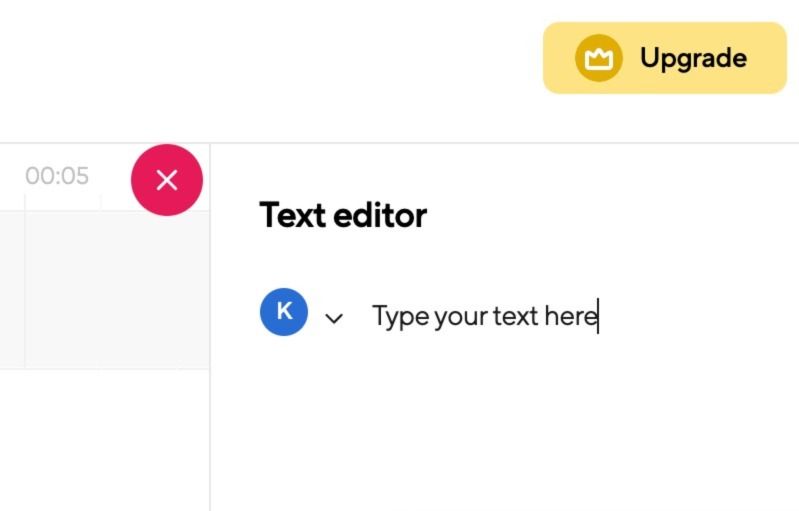Click the yellow Upgrade button

[x=664, y=58]
